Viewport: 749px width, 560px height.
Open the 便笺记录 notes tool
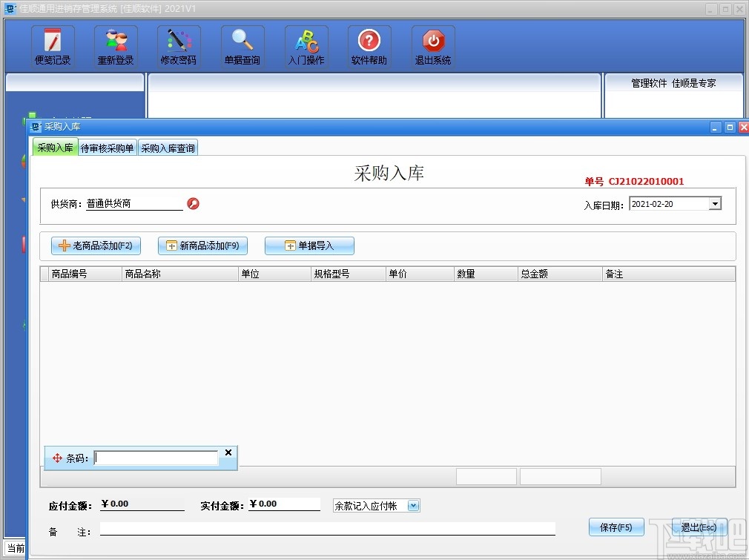(52, 45)
